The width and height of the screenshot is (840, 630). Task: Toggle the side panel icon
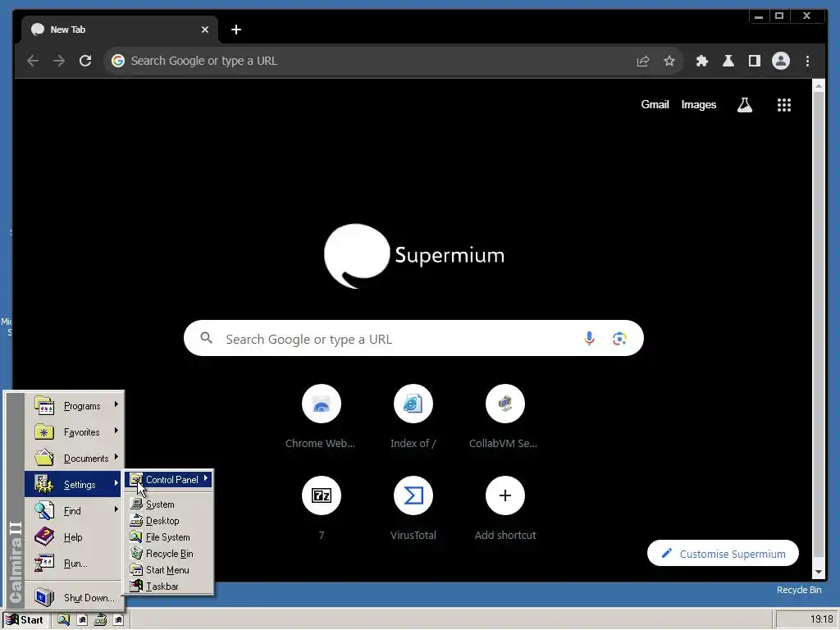[x=755, y=61]
